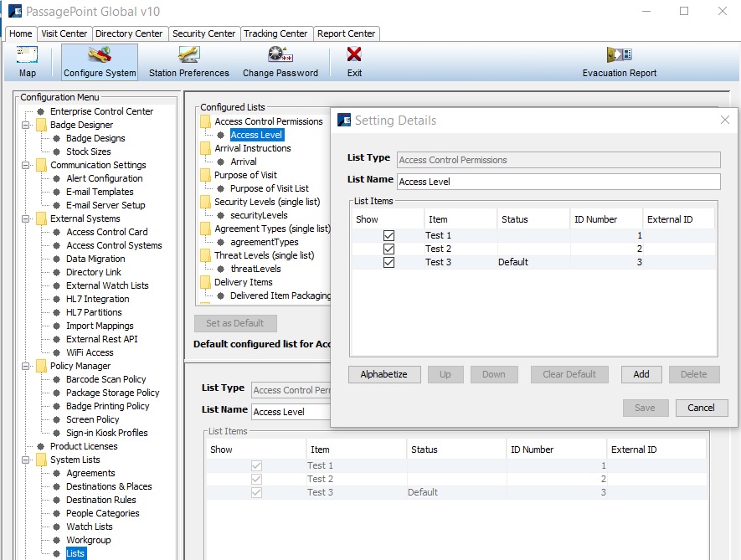Click the Communication Settings folder icon

[x=41, y=165]
